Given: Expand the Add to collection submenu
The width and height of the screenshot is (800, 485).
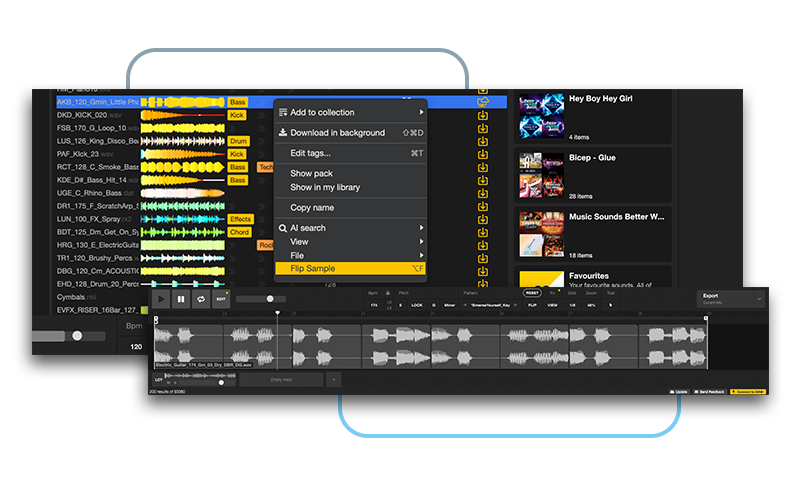Looking at the screenshot, I should tap(350, 113).
